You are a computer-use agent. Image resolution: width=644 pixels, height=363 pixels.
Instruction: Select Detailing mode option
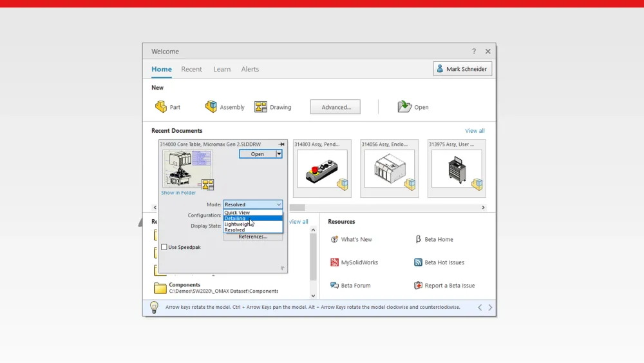coord(252,219)
